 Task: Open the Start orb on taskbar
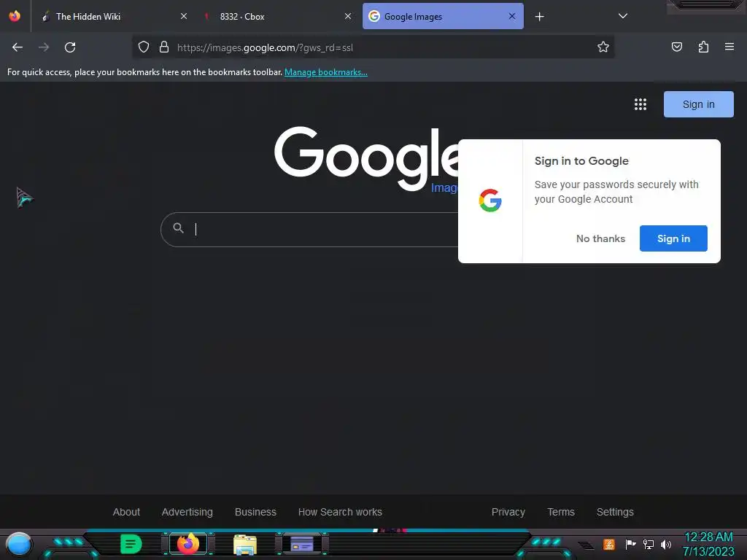tap(18, 544)
